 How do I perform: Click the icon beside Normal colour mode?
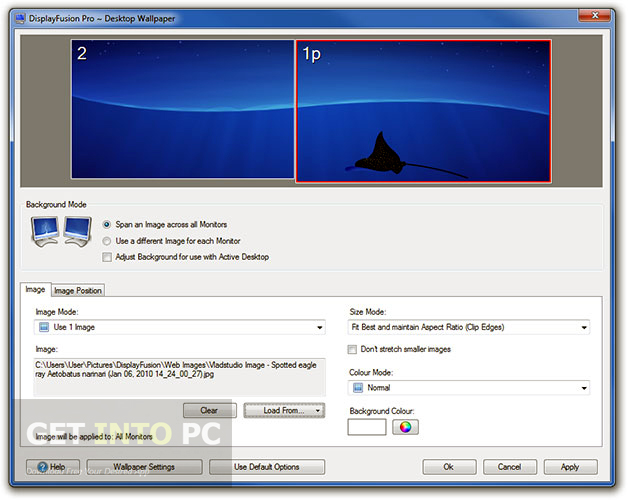click(357, 388)
